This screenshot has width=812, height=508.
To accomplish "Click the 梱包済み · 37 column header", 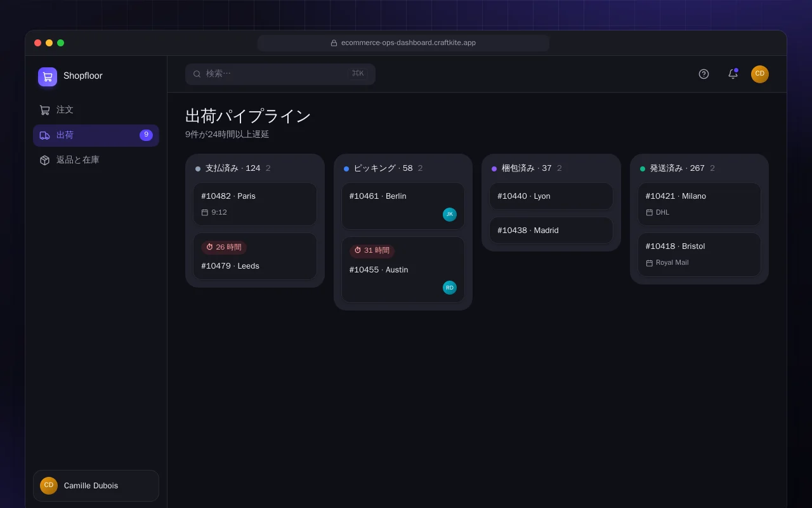I will pyautogui.click(x=527, y=168).
